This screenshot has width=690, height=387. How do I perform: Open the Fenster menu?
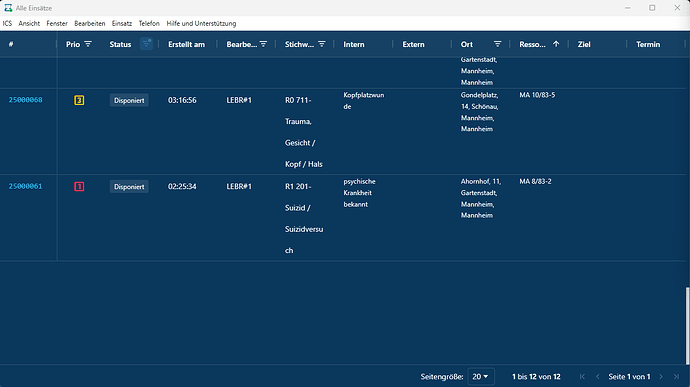pos(57,23)
